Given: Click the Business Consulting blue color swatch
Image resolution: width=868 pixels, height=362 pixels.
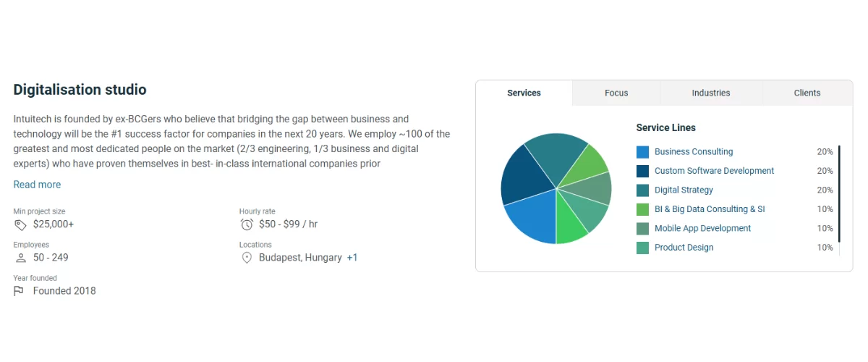Looking at the screenshot, I should 642,152.
